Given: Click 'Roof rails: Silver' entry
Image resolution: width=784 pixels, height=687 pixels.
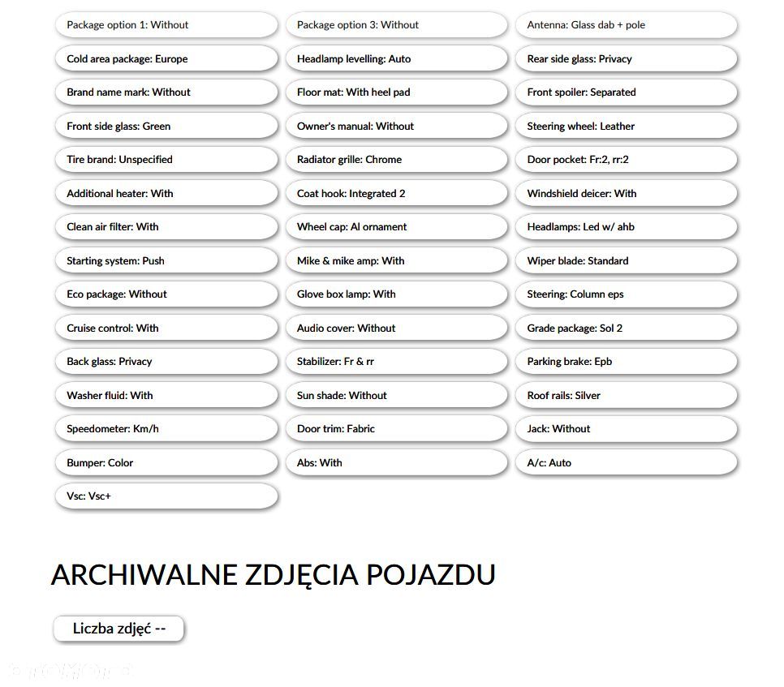Looking at the screenshot, I should [627, 395].
